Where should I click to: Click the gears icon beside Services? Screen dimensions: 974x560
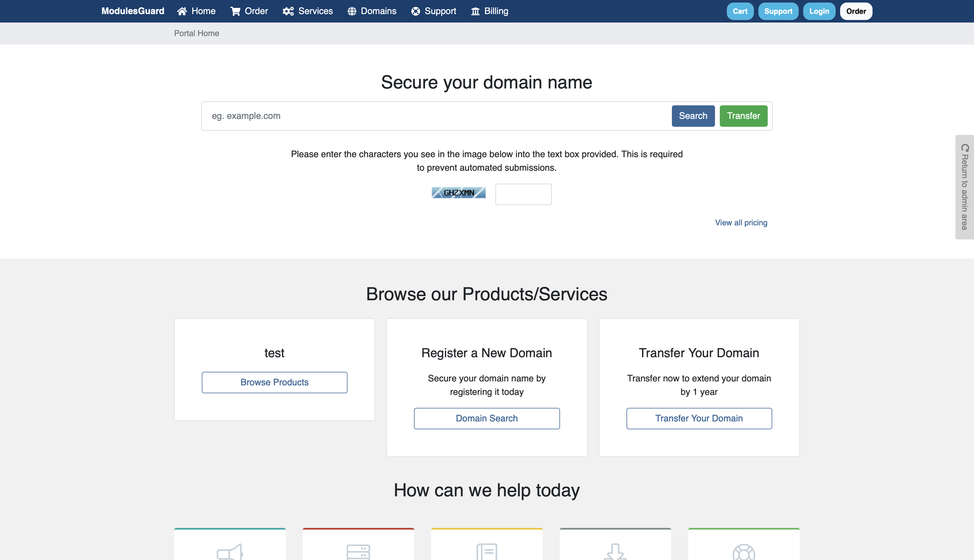[x=288, y=11]
